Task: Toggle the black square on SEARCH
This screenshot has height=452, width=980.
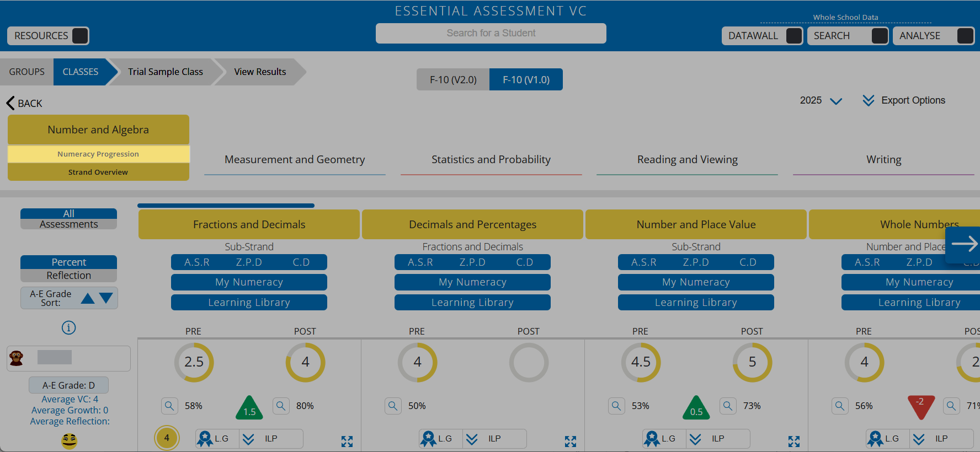Action: [880, 36]
